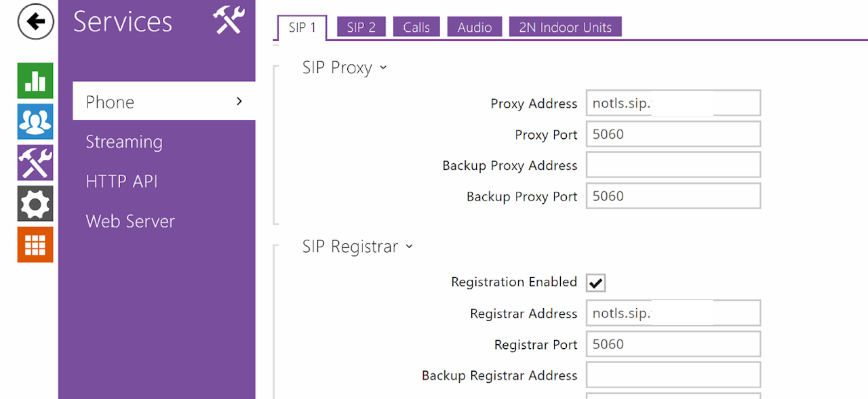Open the Audio tab
This screenshot has width=868, height=399.
click(475, 27)
